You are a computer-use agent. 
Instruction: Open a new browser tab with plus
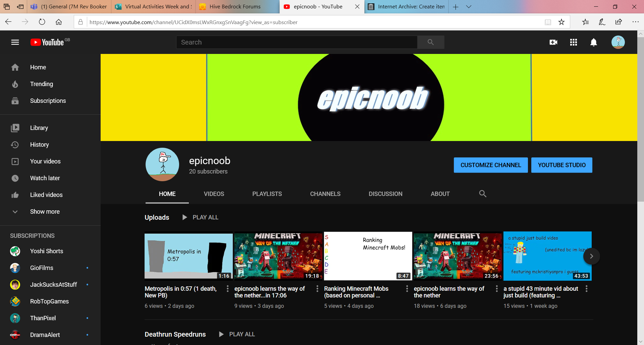click(x=455, y=7)
